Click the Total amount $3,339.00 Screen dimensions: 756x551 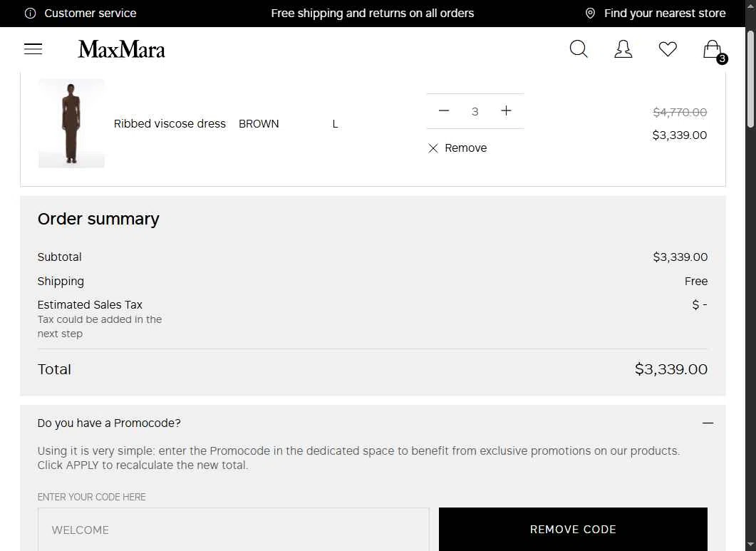pos(671,369)
